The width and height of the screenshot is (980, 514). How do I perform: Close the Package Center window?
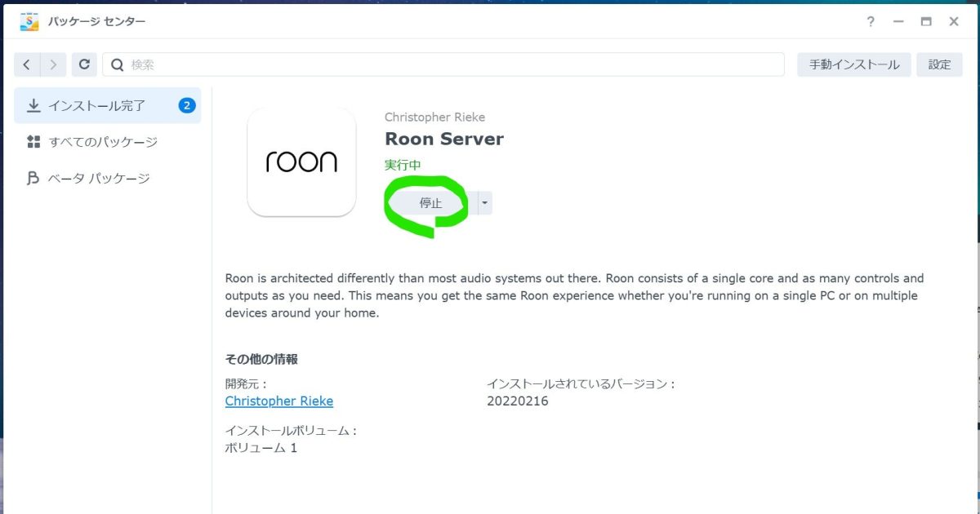point(954,22)
